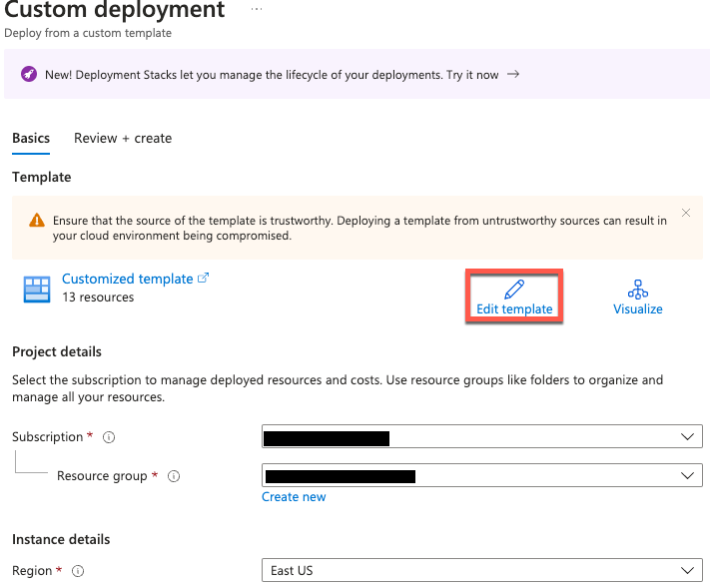Dismiss the untrustworthy template warning
This screenshot has height=588, width=710.
point(686,213)
